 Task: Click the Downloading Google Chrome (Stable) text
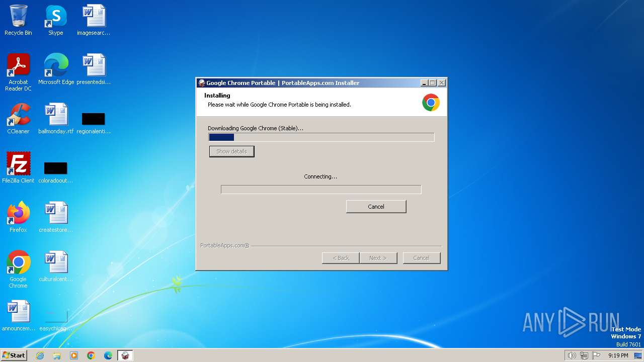(256, 128)
